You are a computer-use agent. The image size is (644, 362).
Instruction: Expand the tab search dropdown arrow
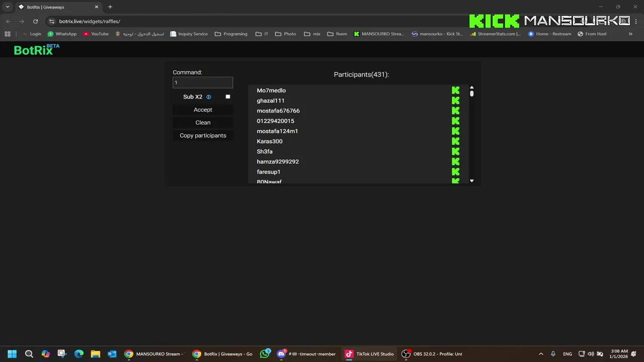[8, 7]
